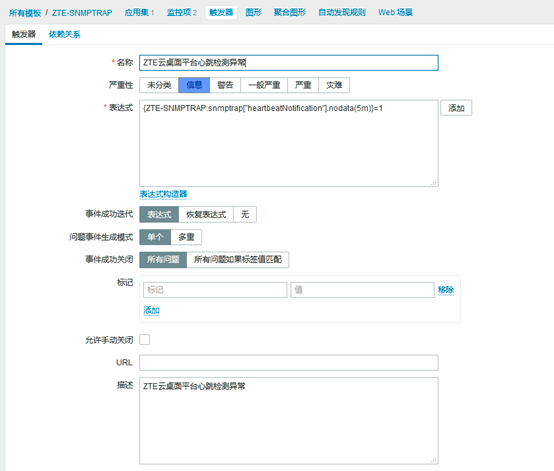Set severity to 信息
This screenshot has height=471, width=554.
194,85
